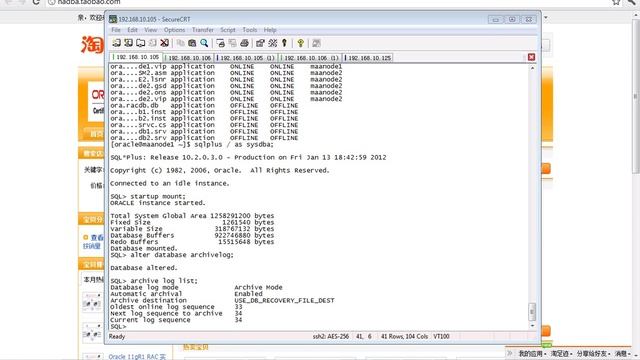
Task: Click the 'startup mount;' command line
Action: (x=148, y=196)
